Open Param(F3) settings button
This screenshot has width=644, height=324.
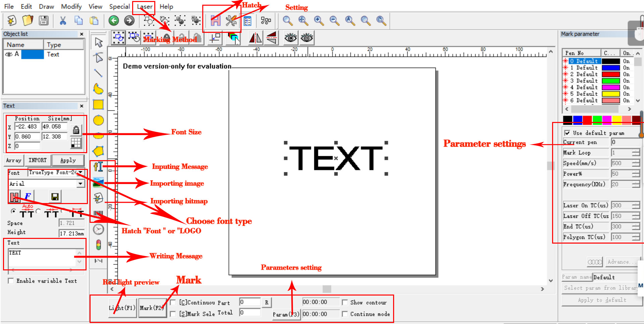[286, 314]
